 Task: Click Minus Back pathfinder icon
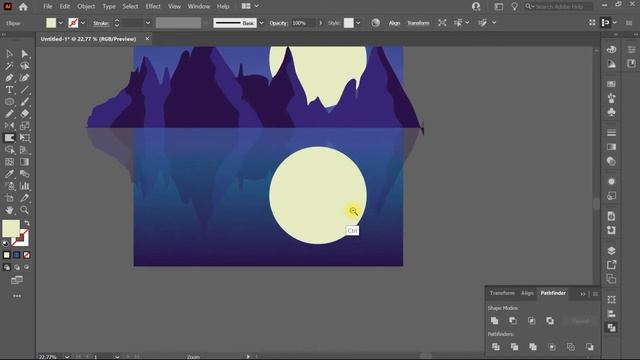click(589, 347)
